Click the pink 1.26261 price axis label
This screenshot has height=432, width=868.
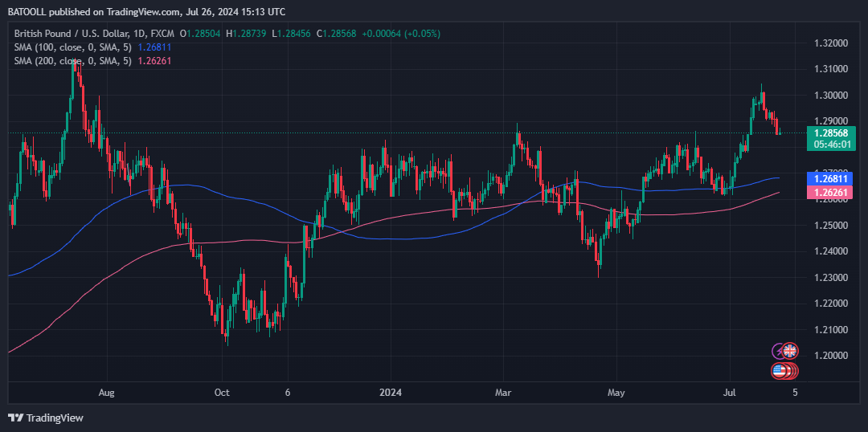[x=831, y=193]
